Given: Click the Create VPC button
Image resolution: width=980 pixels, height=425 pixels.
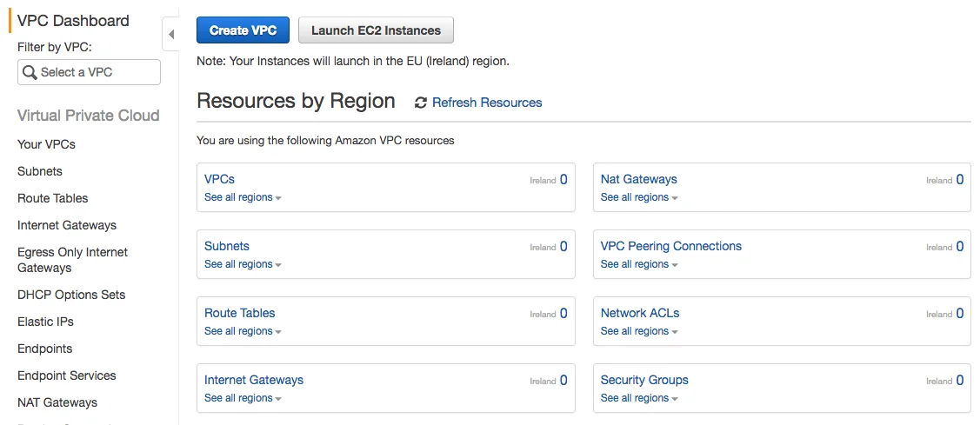Looking at the screenshot, I should click(x=243, y=30).
